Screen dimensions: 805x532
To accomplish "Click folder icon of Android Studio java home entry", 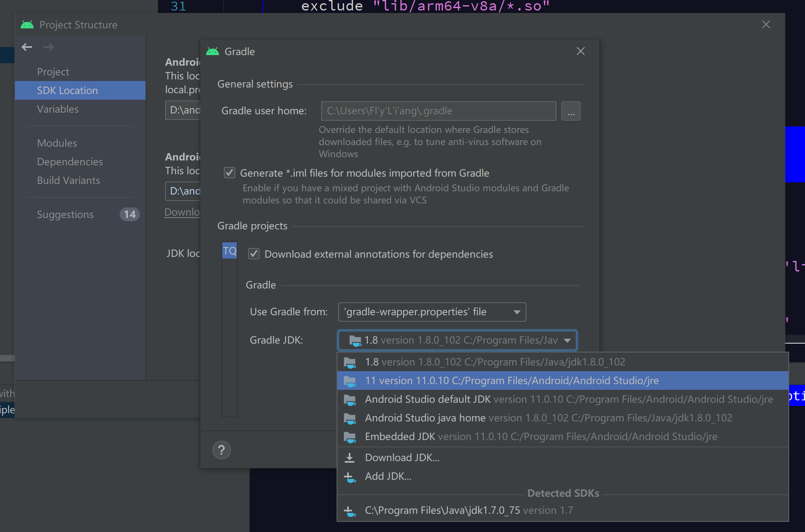I will (x=350, y=418).
